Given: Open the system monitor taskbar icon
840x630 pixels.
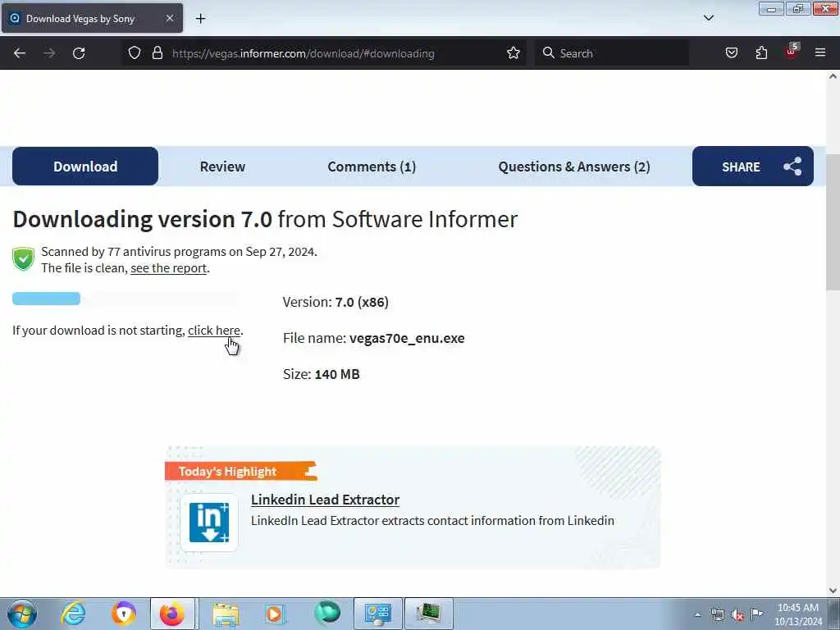Looking at the screenshot, I should [428, 614].
